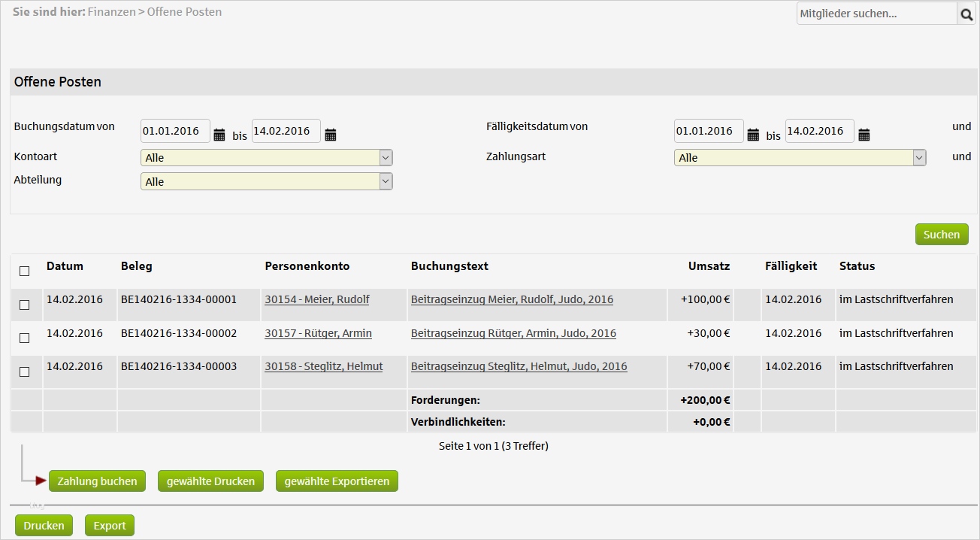Open calendar for Buchungsdatum start date
This screenshot has height=540, width=980.
[x=219, y=135]
